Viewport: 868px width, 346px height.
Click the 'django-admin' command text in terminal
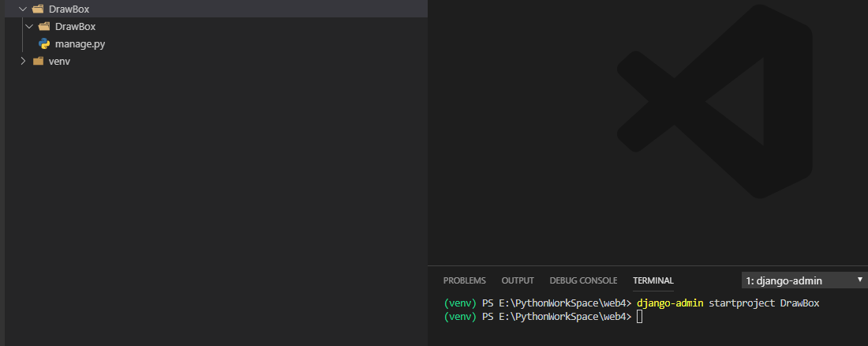[x=670, y=303]
